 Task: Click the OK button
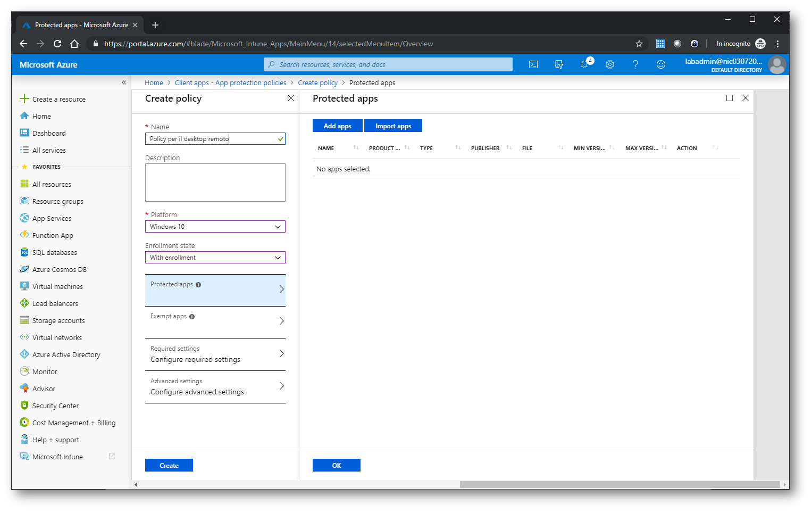click(337, 466)
